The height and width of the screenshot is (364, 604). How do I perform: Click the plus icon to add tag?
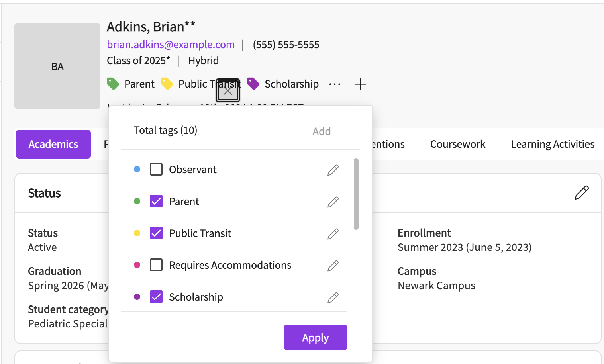[x=360, y=84]
